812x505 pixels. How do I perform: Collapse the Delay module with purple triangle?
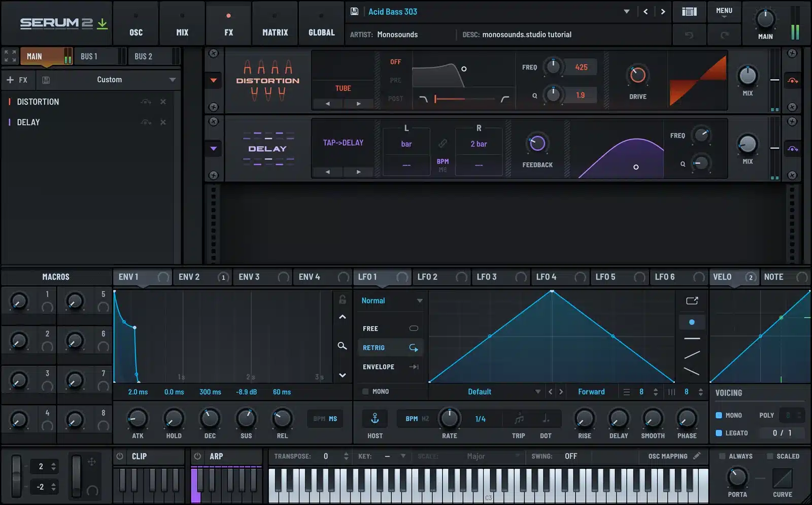[x=214, y=149]
